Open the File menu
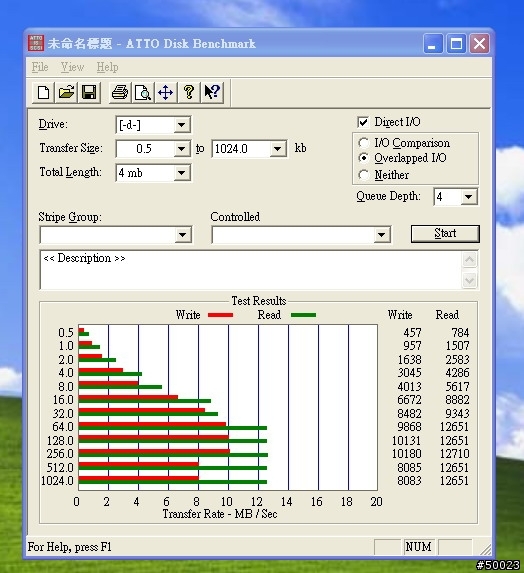524x573 pixels. (x=40, y=67)
